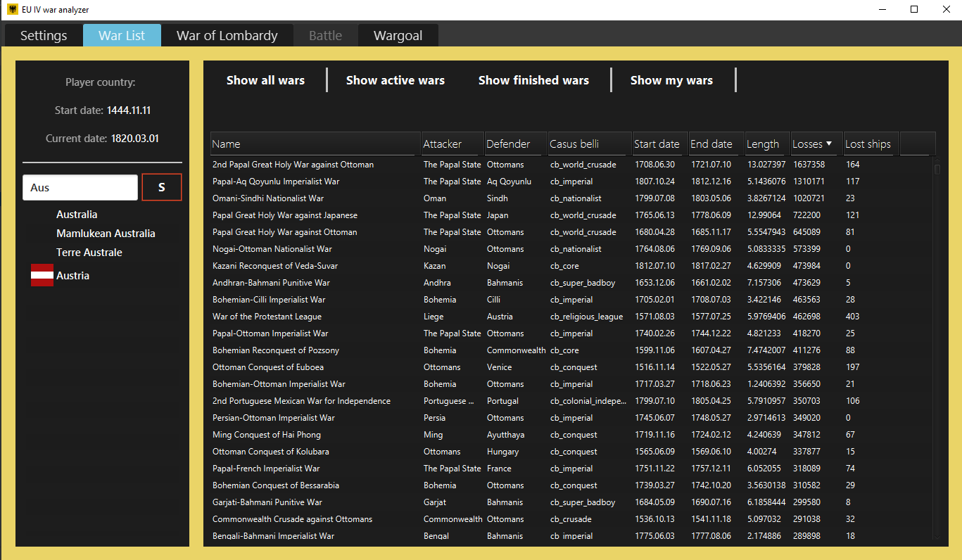Click the Venice defender cell
This screenshot has height=560, width=962.
[500, 367]
